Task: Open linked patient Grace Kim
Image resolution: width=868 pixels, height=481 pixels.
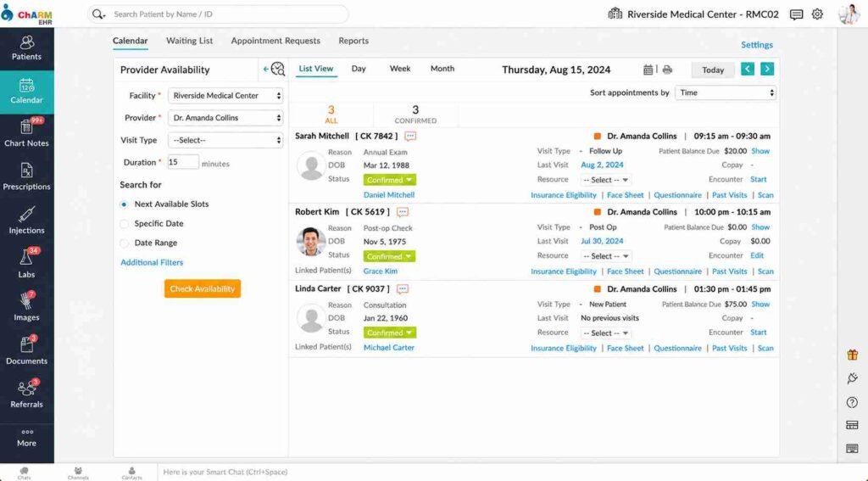Action: point(381,271)
